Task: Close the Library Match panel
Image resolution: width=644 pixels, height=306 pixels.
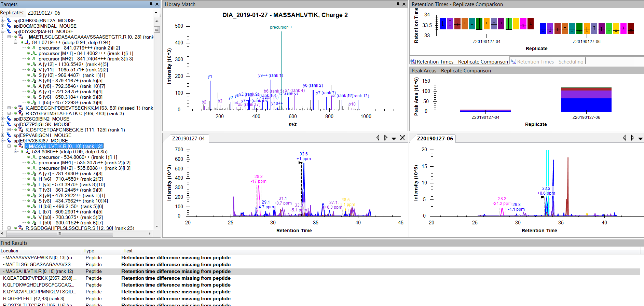Action: [404, 4]
